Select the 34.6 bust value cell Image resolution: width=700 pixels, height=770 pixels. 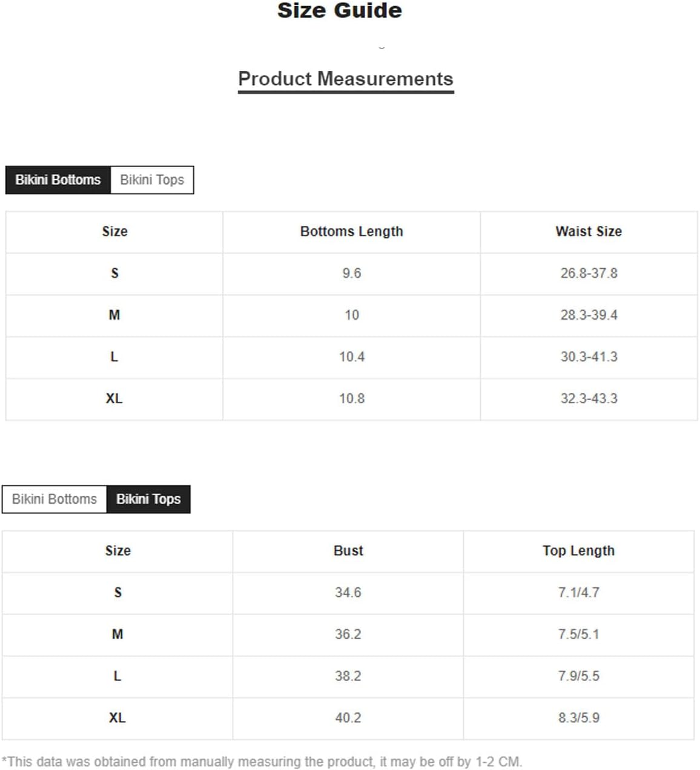348,593
